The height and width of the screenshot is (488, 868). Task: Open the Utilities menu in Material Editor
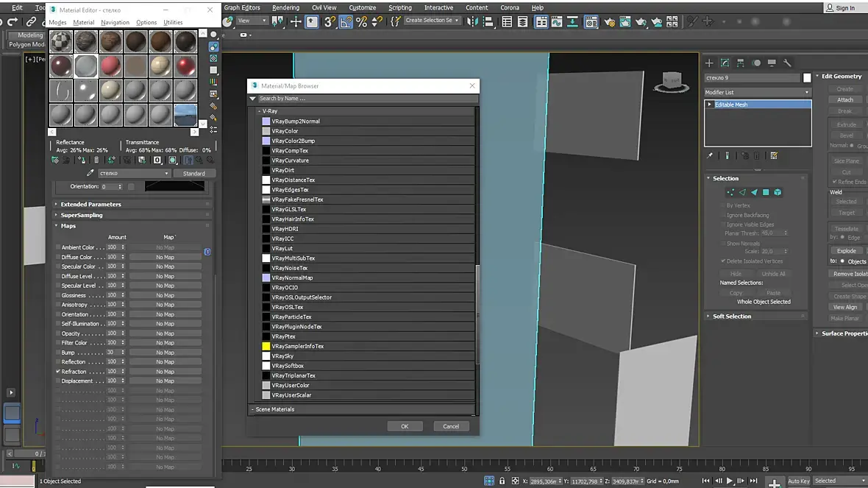(x=173, y=23)
